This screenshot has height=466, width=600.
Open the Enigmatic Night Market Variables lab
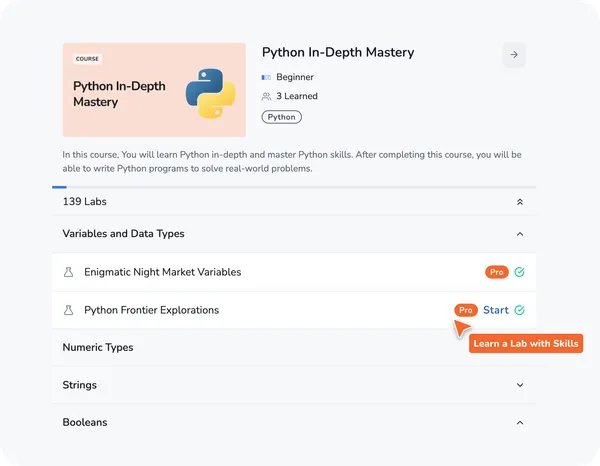coord(162,272)
